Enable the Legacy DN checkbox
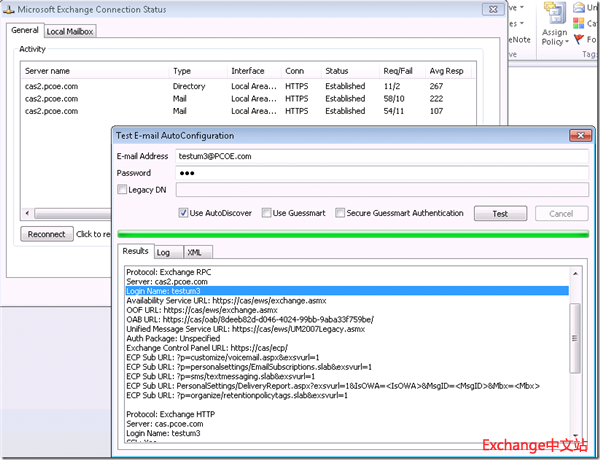Image resolution: width=600 pixels, height=460 pixels. [123, 190]
